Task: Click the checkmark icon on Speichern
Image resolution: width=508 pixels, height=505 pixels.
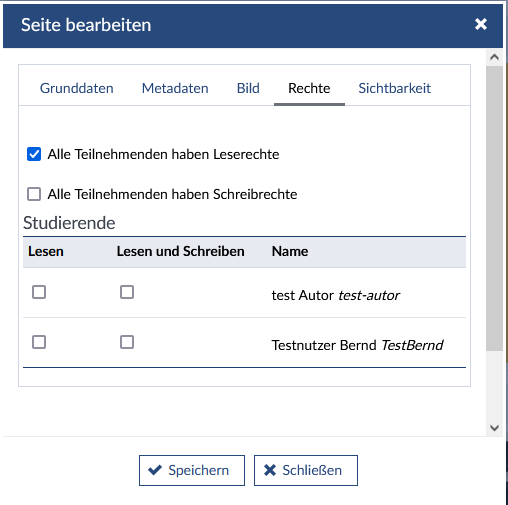Action: point(155,470)
